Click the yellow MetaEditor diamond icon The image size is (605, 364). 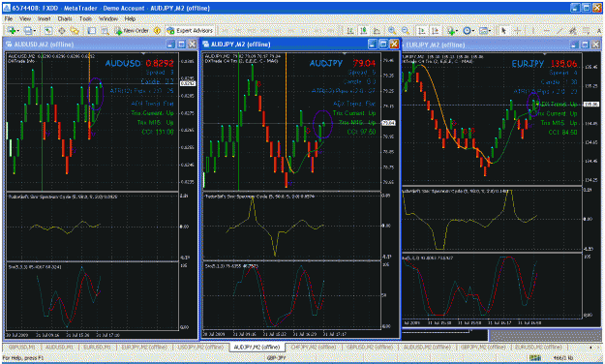click(x=157, y=30)
